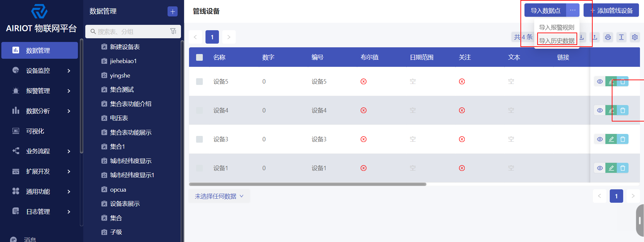Click the 业务流程 flow icon
The height and width of the screenshot is (242, 644).
pos(16,151)
